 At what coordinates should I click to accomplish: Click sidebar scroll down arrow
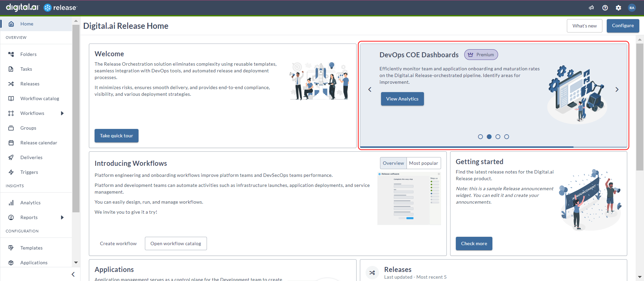click(x=76, y=263)
